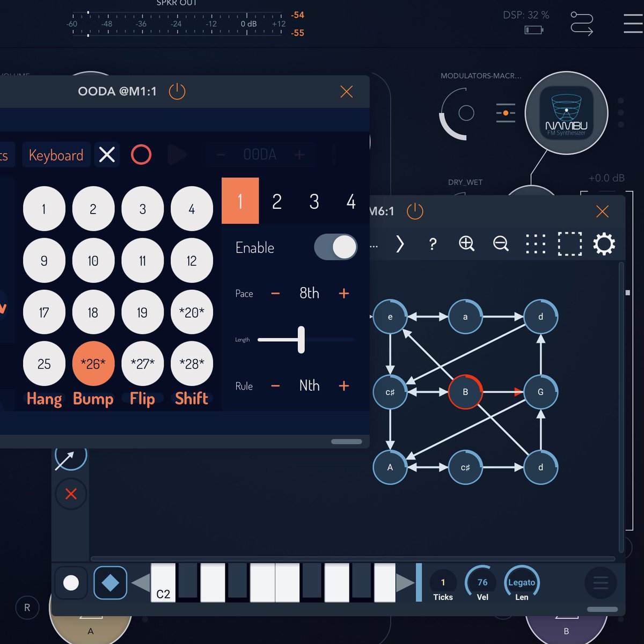Select the Flip action

[x=142, y=399]
